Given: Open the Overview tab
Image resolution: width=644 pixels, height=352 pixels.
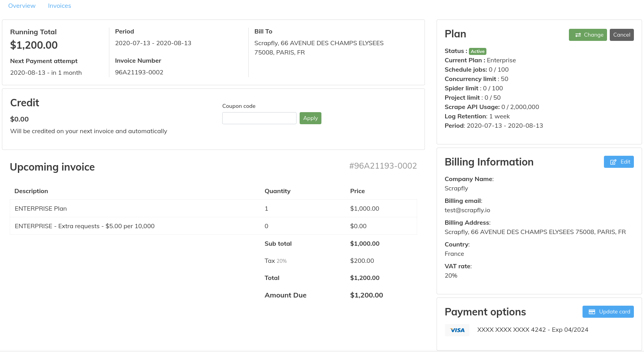Looking at the screenshot, I should (22, 5).
